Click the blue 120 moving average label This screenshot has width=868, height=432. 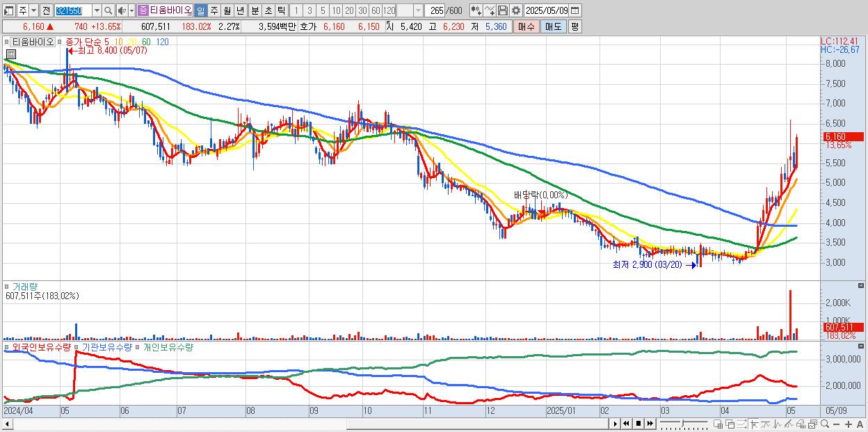162,42
